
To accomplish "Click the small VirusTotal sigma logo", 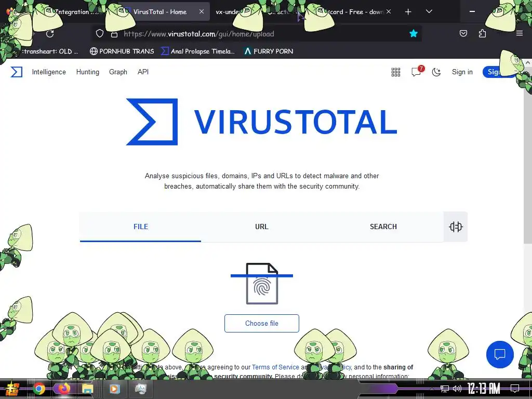I will point(16,72).
